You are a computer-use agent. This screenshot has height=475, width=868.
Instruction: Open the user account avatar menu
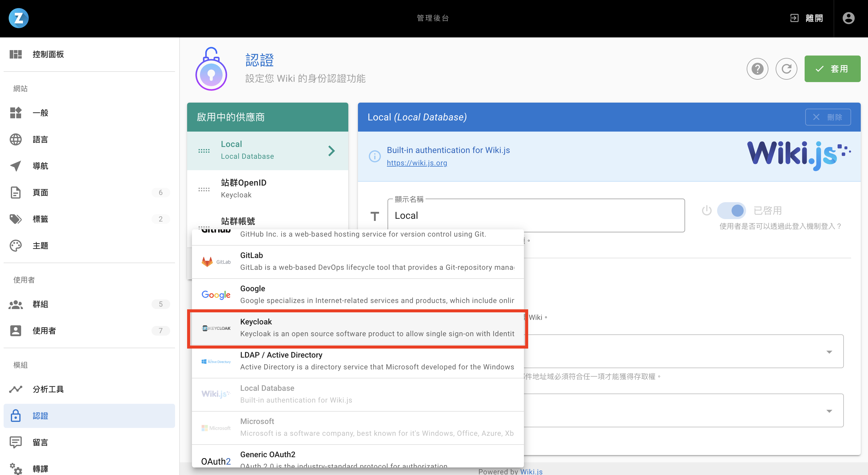pyautogui.click(x=848, y=18)
